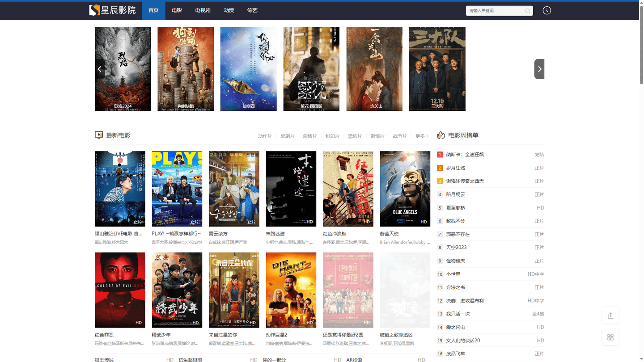Filter by 战争片 category
Viewport: 644px width, 362px height.
[x=400, y=136]
